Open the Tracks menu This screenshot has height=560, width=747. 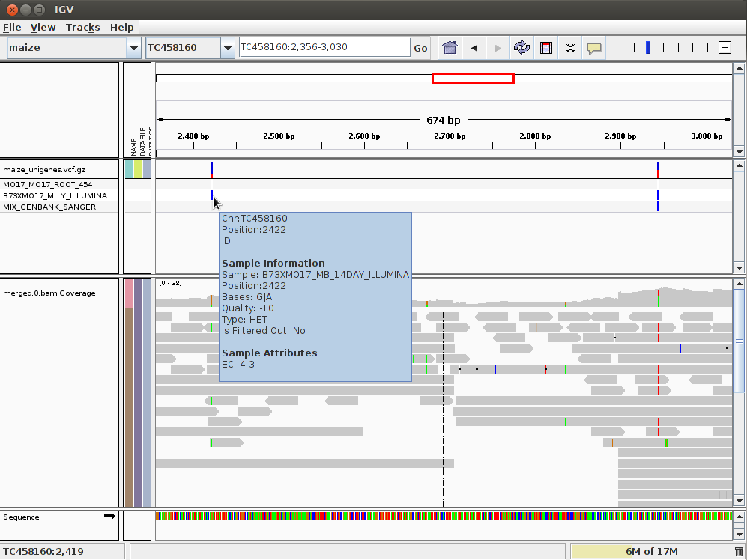82,27
